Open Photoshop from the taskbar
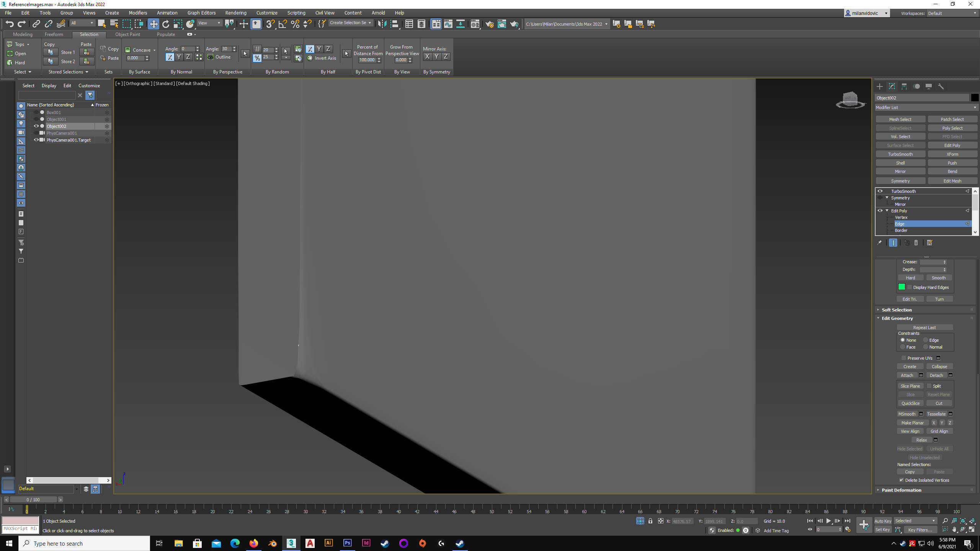The height and width of the screenshot is (551, 980). tap(347, 543)
